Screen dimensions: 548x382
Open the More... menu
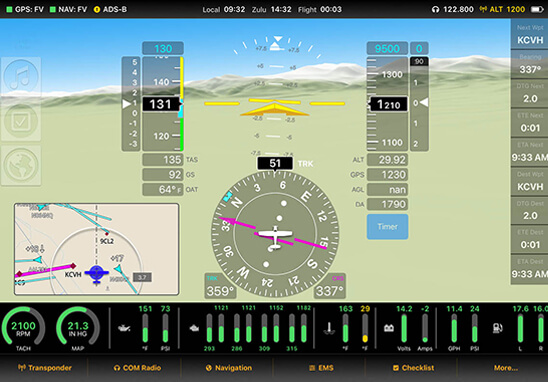coord(506,368)
